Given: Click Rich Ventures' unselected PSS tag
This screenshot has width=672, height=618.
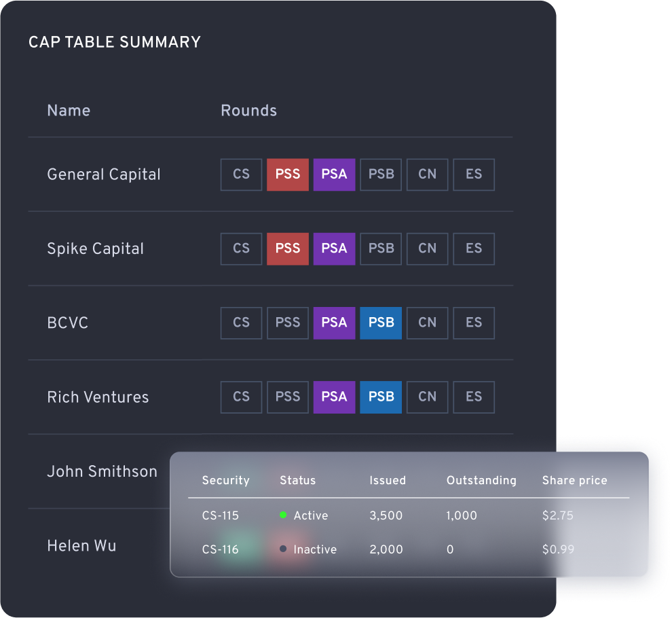Looking at the screenshot, I should click(288, 397).
